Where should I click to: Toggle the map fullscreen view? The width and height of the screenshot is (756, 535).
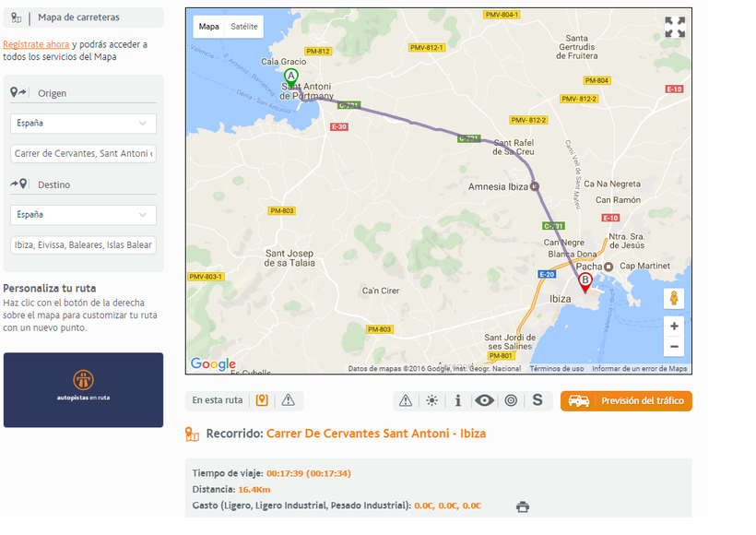(x=675, y=28)
